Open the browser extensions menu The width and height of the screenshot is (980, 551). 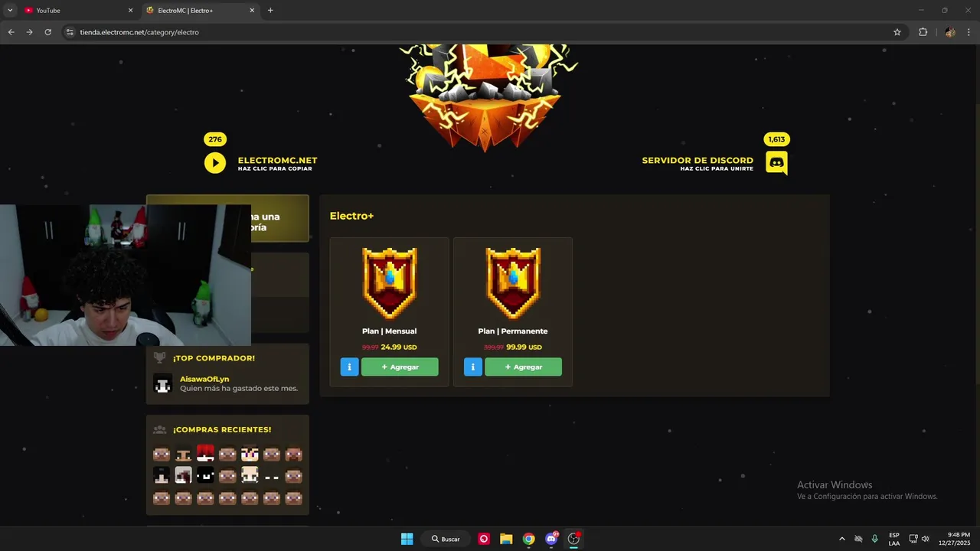tap(923, 32)
